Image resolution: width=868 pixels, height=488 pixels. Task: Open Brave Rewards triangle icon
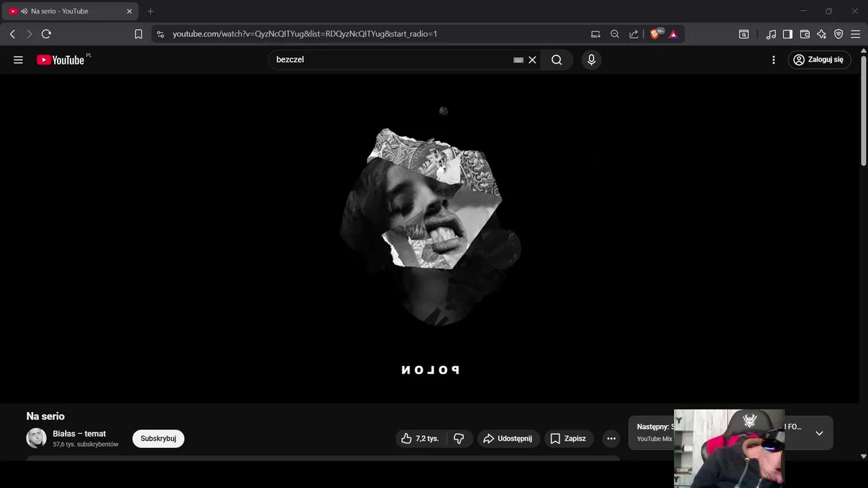coord(673,34)
